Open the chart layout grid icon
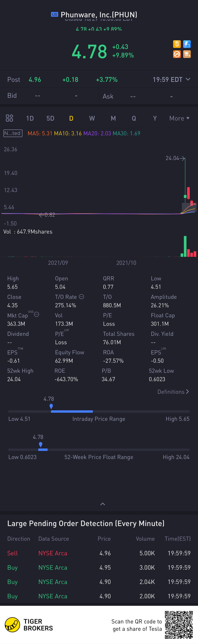The width and height of the screenshot is (198, 644). tap(10, 118)
